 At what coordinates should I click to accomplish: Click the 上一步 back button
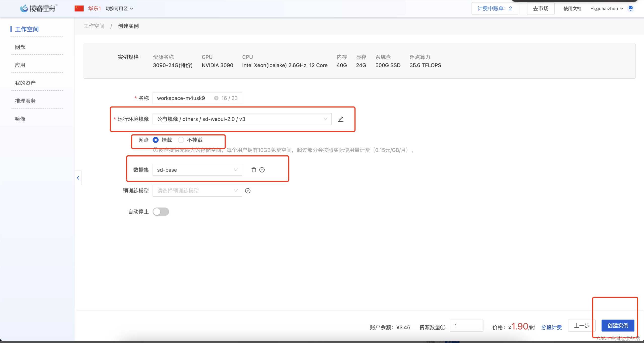tap(581, 325)
